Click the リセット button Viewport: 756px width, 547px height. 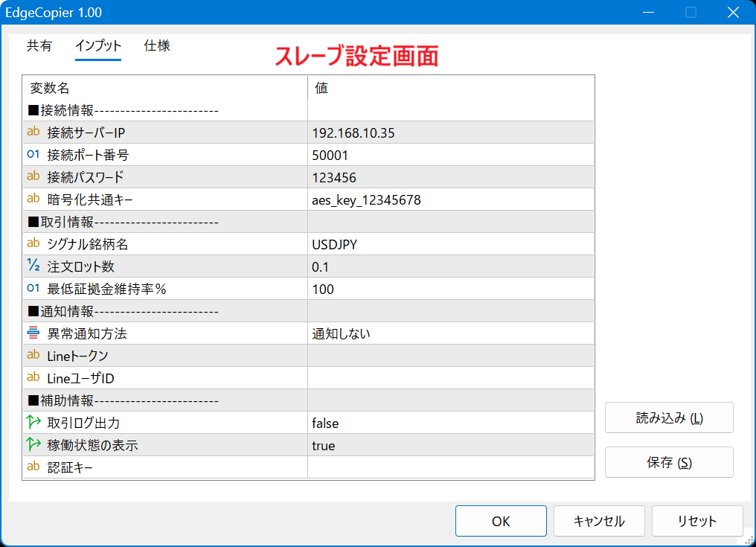pos(697,521)
